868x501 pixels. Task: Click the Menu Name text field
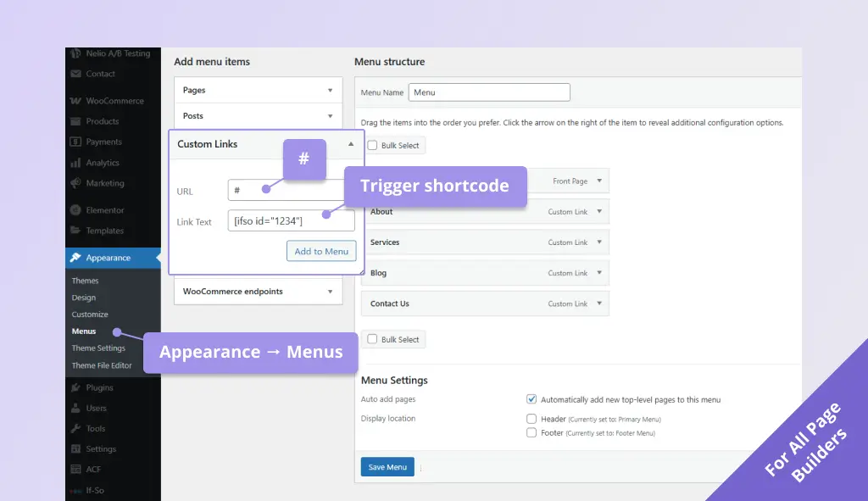point(489,92)
